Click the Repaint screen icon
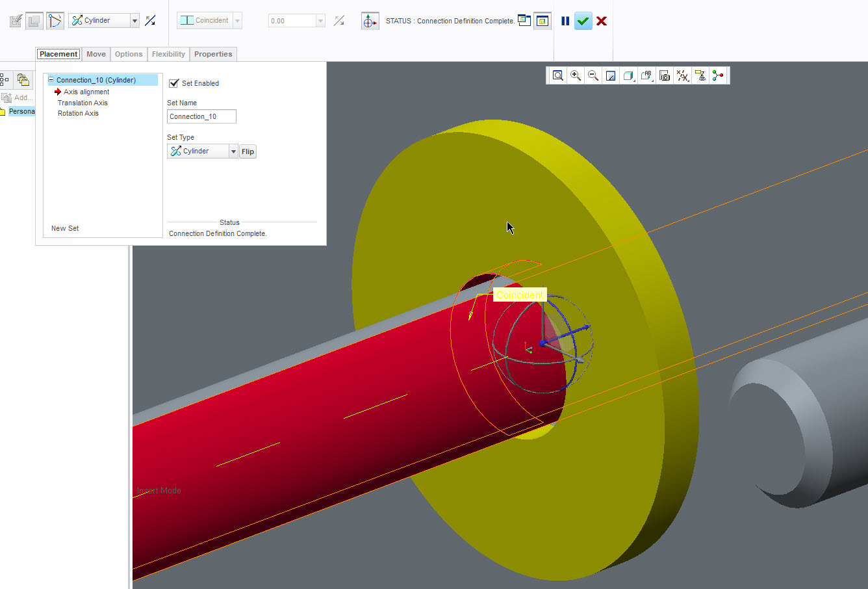 click(611, 76)
